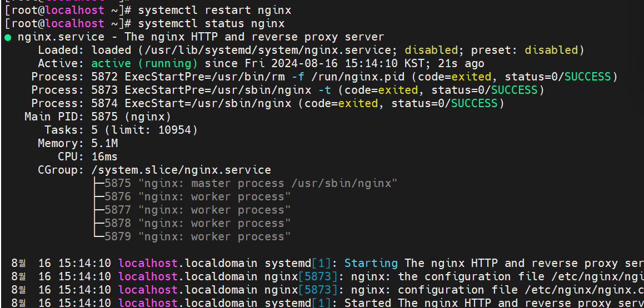Click the 5879 nginx worker process row
Viewport: 644px width, 308px height.
pyautogui.click(x=192, y=236)
